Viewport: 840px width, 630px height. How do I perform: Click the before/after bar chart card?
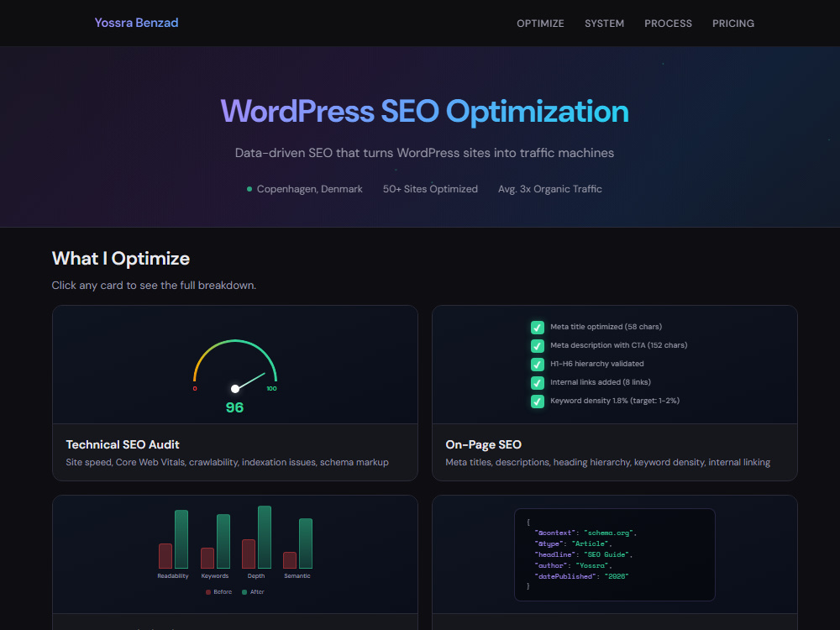tap(234, 554)
